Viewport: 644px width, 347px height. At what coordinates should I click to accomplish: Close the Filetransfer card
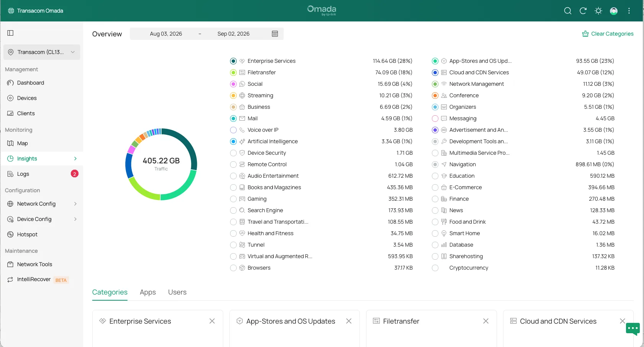pyautogui.click(x=486, y=321)
